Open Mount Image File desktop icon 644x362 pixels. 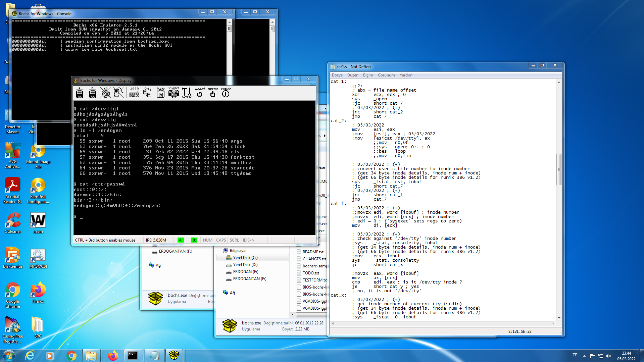tap(38, 156)
